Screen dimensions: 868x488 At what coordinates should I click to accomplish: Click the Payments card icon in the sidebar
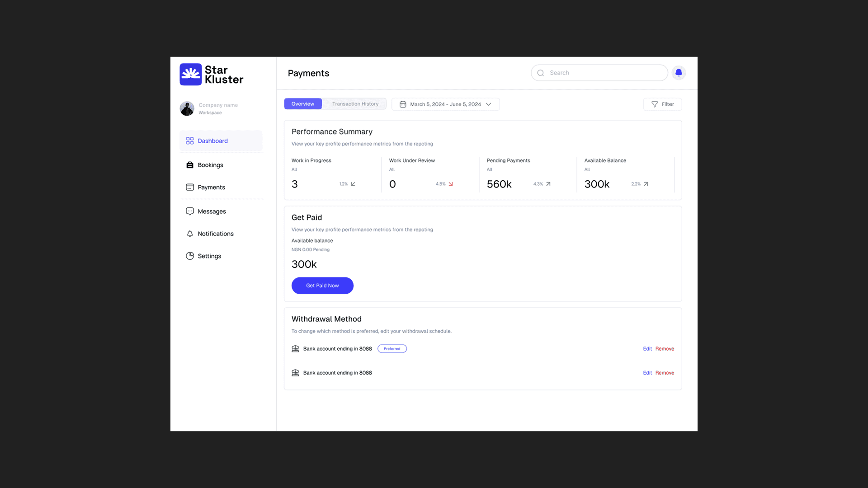[x=190, y=187]
